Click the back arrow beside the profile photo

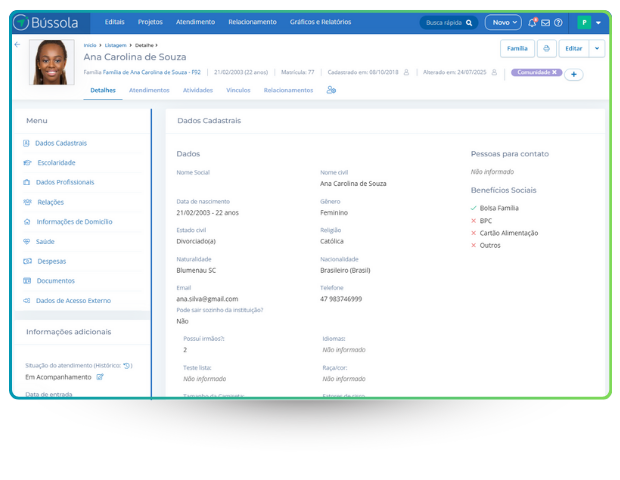17,44
